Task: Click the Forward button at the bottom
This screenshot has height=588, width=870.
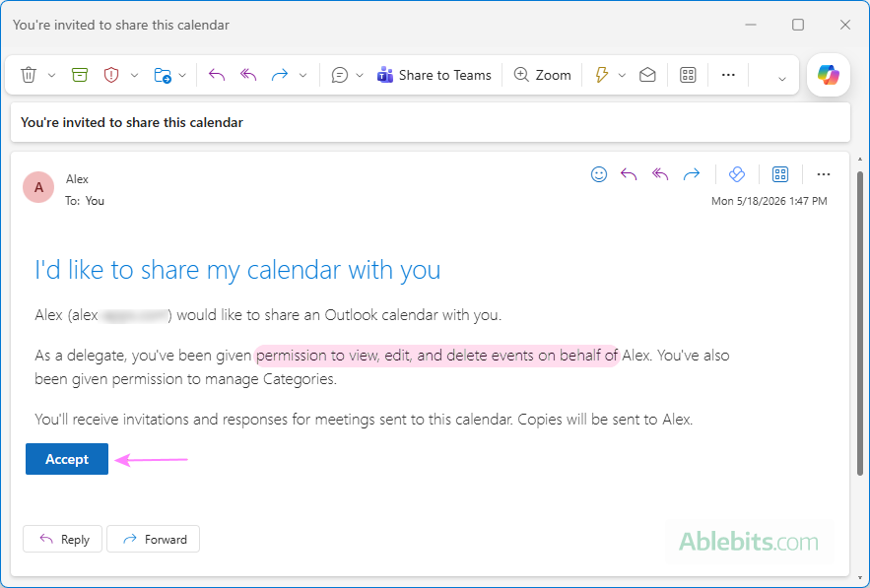Action: 153,539
